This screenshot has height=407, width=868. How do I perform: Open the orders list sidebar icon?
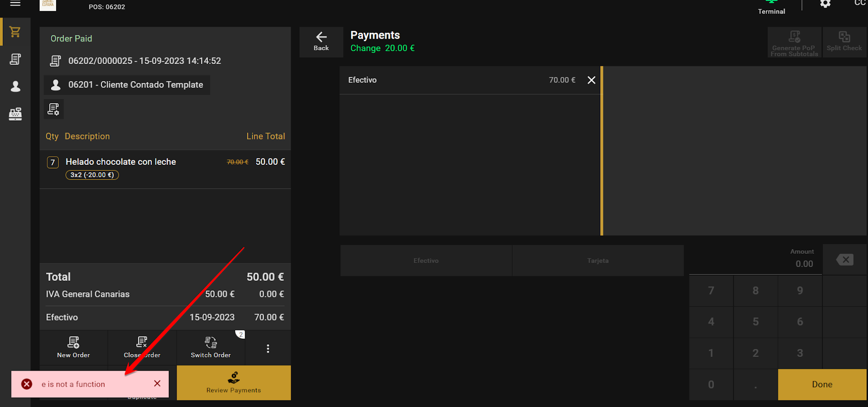pyautogui.click(x=15, y=59)
